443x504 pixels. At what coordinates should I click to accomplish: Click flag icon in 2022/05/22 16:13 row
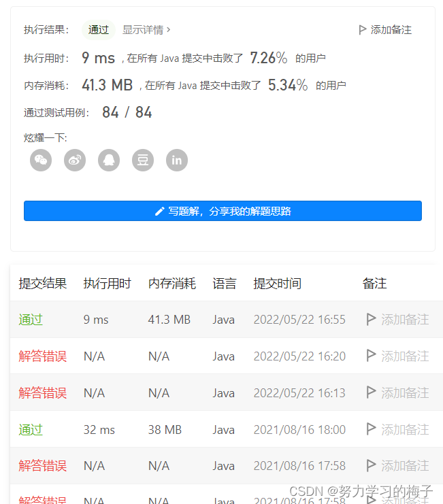(x=372, y=392)
